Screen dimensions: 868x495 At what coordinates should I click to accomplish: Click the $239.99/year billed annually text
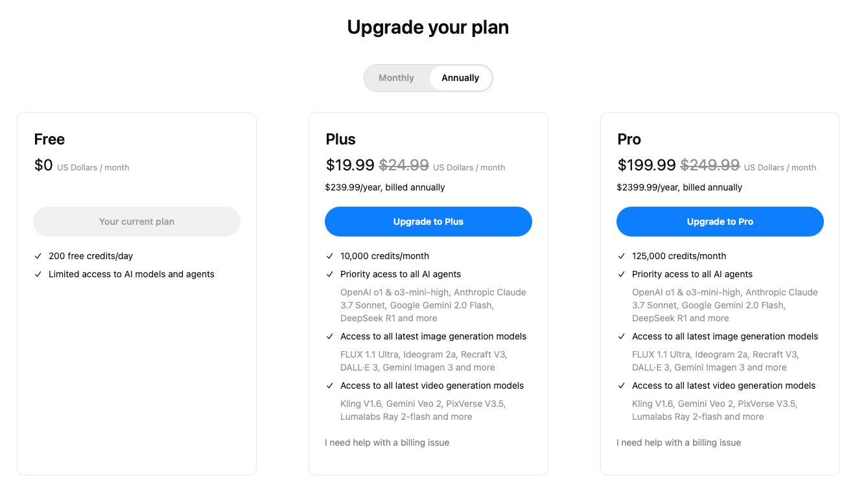pos(385,187)
